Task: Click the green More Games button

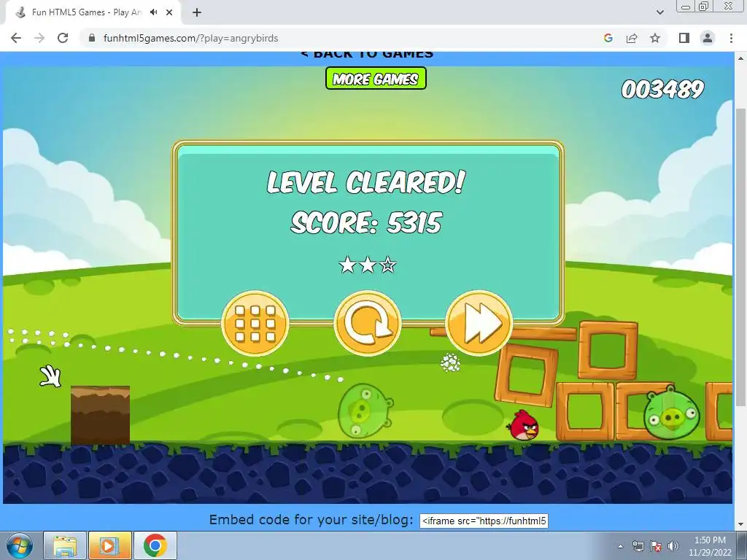Action: (376, 79)
